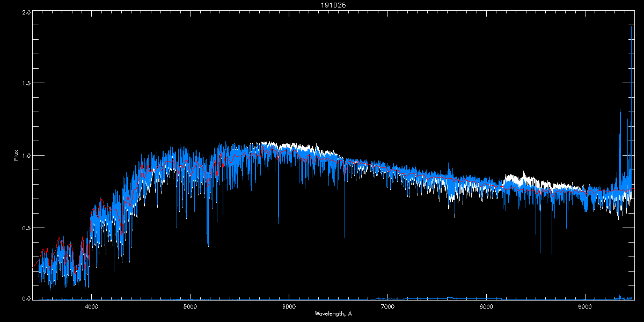Click the 1.5 flux tick label

25,84
